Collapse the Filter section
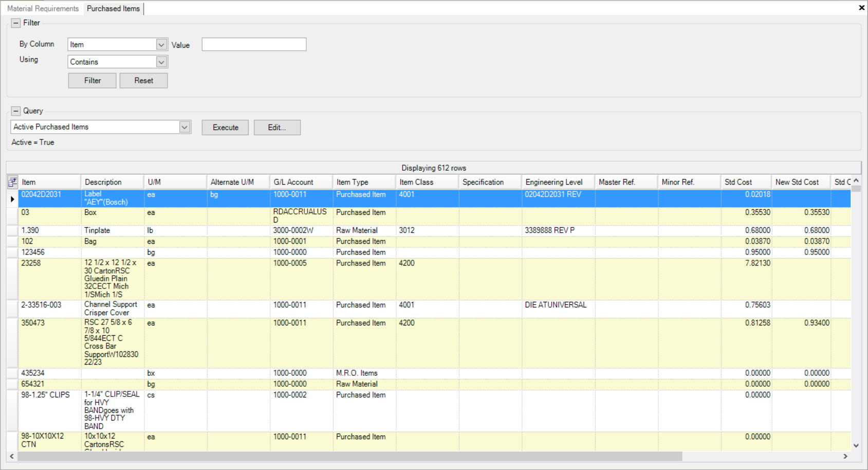This screenshot has height=470, width=868. point(16,23)
